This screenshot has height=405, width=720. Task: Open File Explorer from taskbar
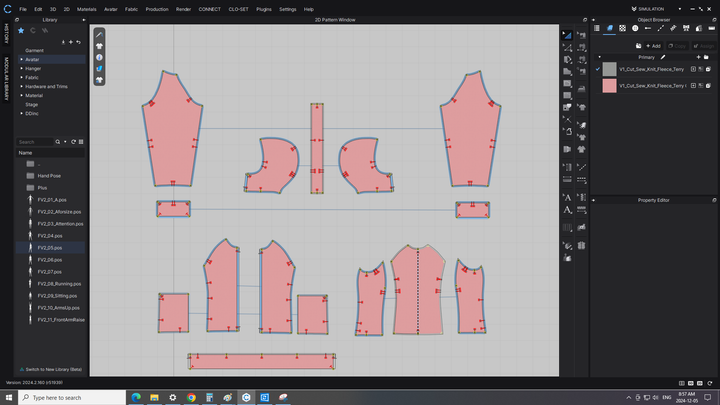tap(154, 397)
